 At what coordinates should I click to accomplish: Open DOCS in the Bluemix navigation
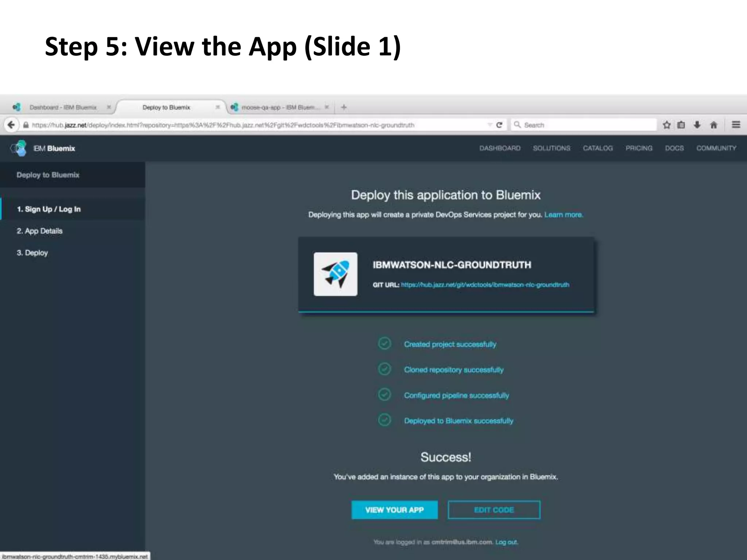click(674, 148)
